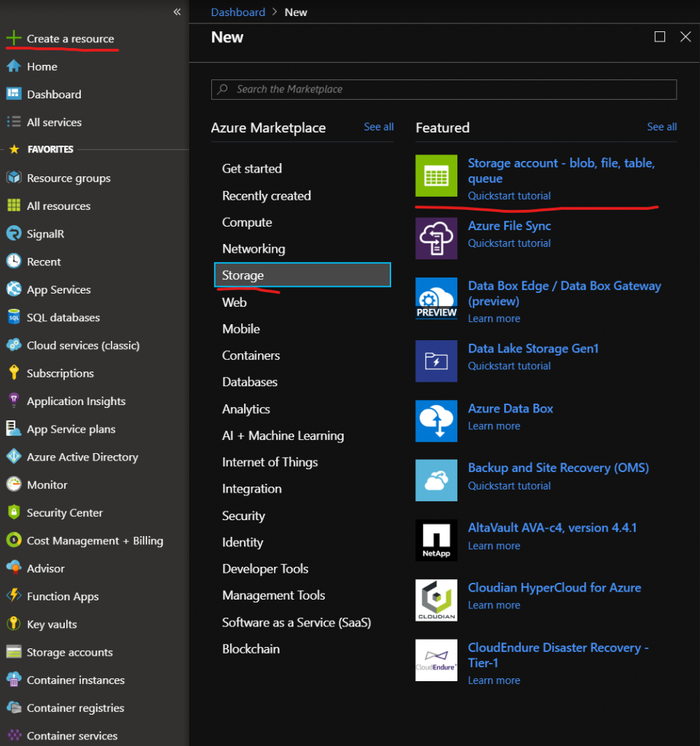Open AI + Machine Learning category
700x746 pixels.
coord(283,436)
